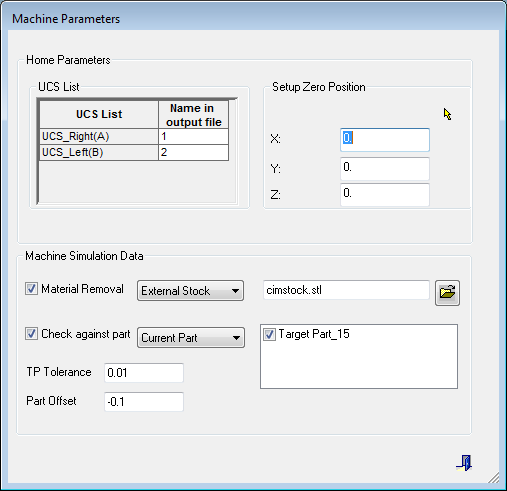The width and height of the screenshot is (507, 491).
Task: Uncheck the Check against part option
Action: tap(31, 334)
